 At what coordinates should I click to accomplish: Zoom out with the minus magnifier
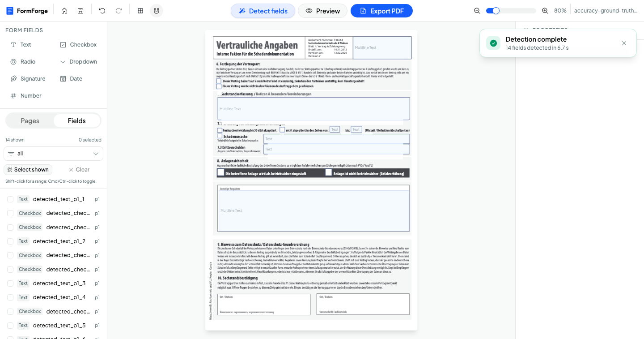click(x=477, y=11)
